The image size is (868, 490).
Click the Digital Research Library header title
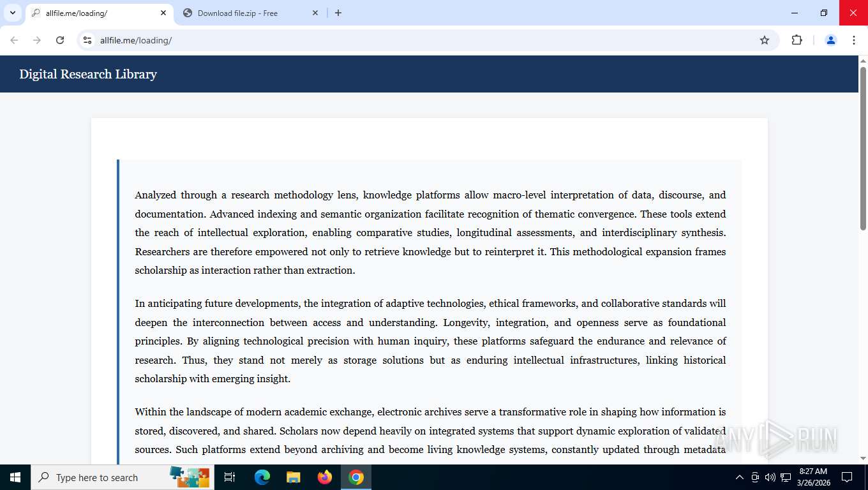(x=88, y=74)
